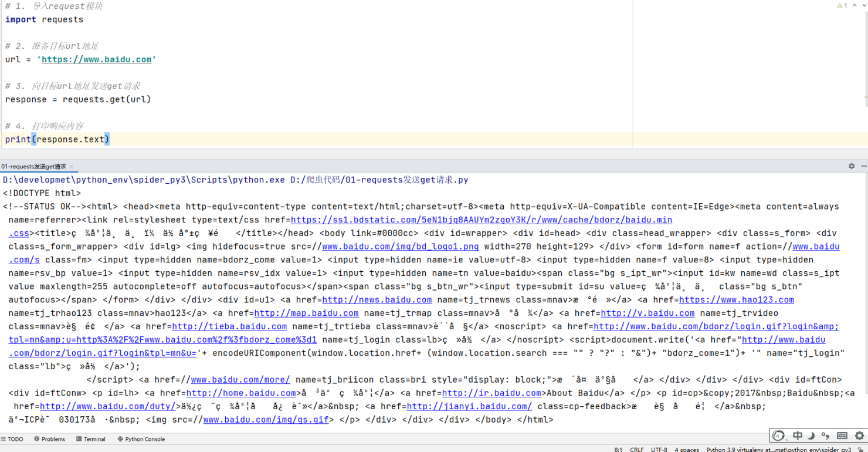This screenshot has width=868, height=452.
Task: Click the '# 1. 导入request模块' comment
Action: [x=54, y=6]
